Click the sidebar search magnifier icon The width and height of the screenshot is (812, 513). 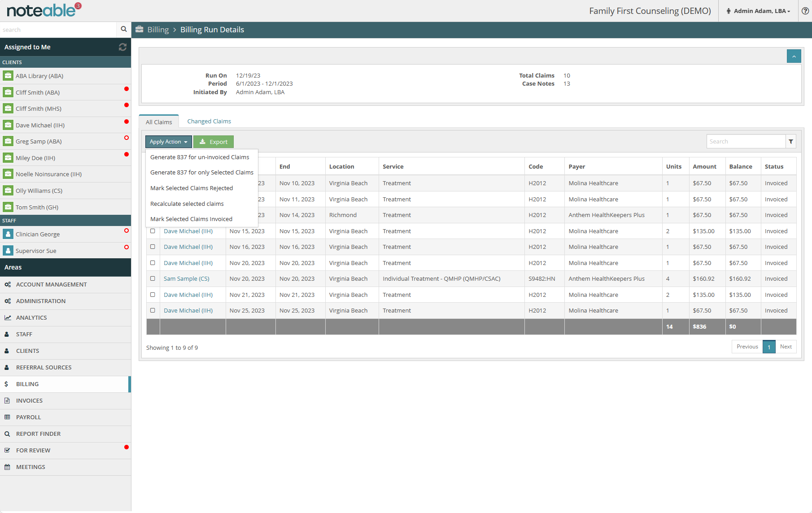click(124, 29)
